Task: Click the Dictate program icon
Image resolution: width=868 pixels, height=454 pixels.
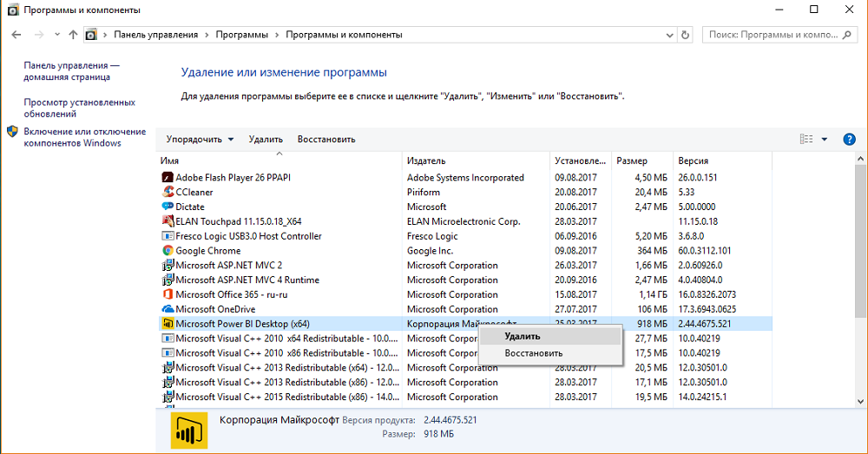Action: coord(168,207)
